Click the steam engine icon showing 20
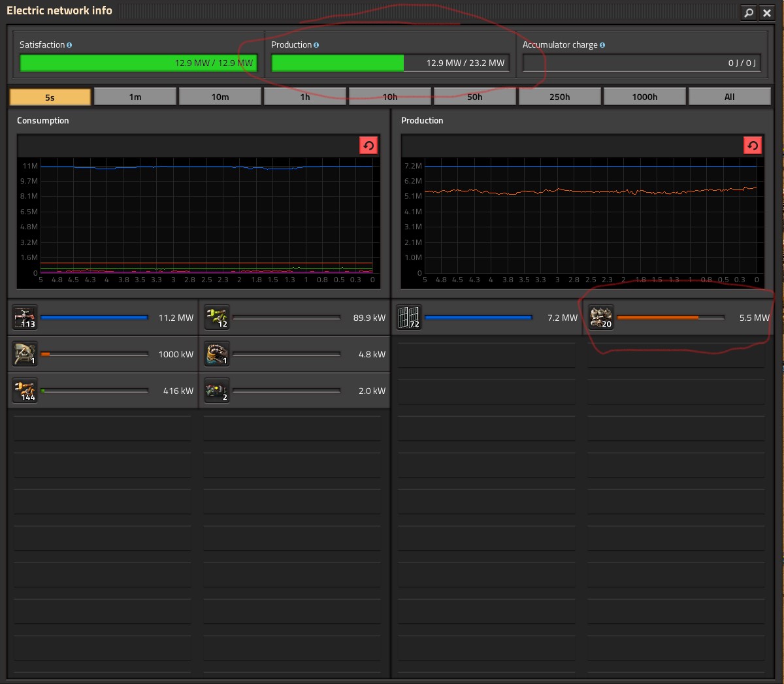 pyautogui.click(x=601, y=318)
